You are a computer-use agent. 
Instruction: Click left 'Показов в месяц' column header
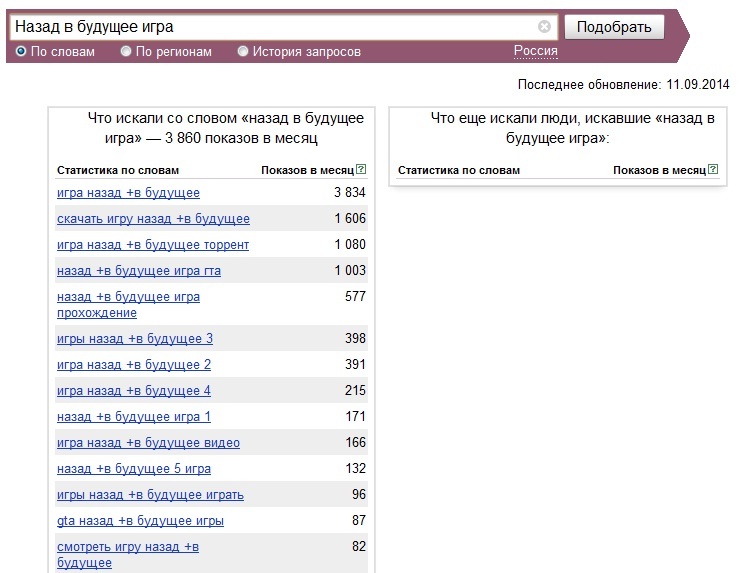[x=308, y=170]
